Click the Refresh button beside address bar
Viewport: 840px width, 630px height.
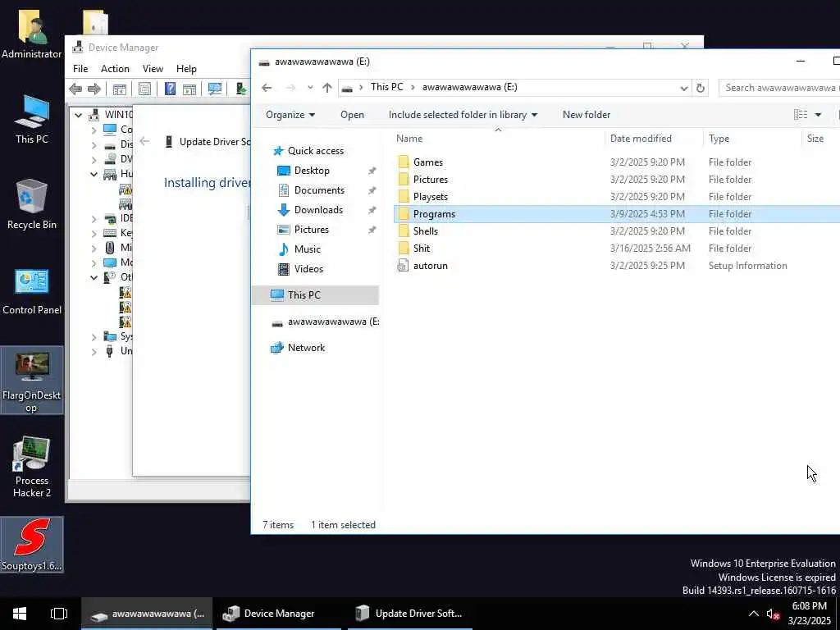coord(701,88)
